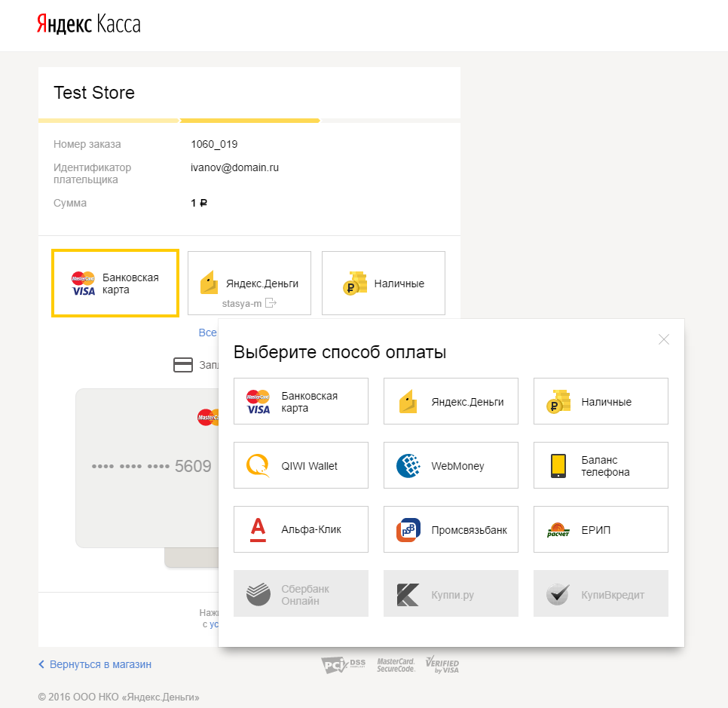Click the WebMoney globe icon
The height and width of the screenshot is (708, 728).
tap(408, 465)
